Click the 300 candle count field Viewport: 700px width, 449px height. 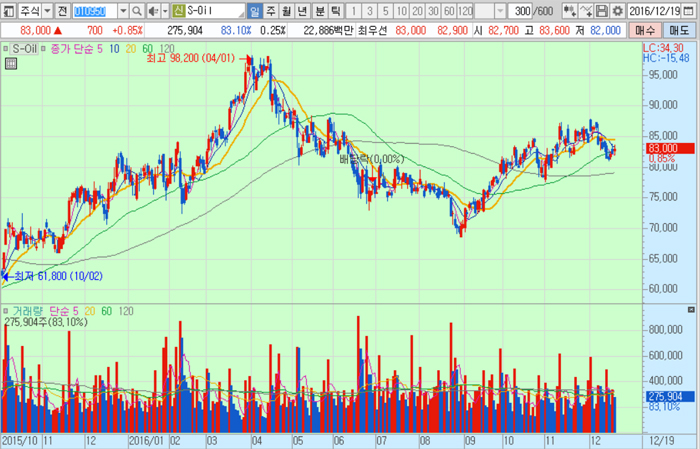pos(521,10)
